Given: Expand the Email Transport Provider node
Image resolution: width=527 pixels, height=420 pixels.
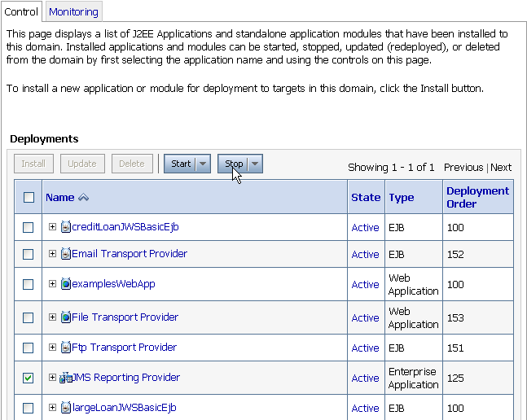Looking at the screenshot, I should pos(52,253).
